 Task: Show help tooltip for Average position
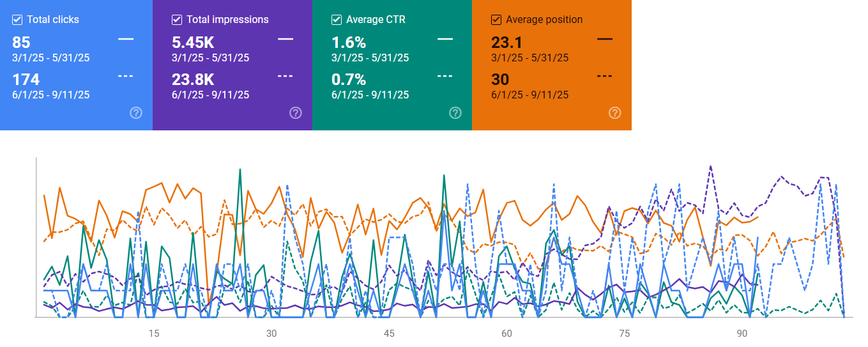614,113
